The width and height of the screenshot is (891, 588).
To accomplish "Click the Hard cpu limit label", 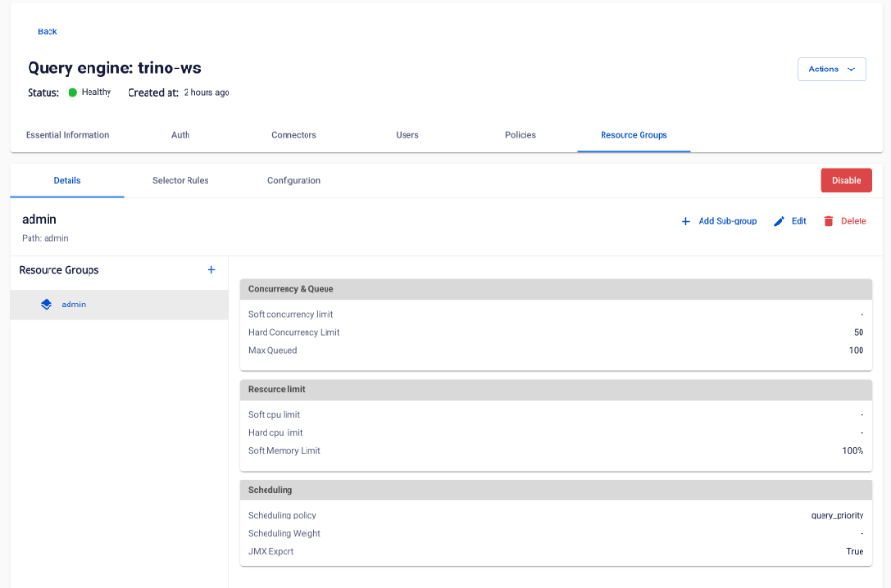I will (x=276, y=433).
